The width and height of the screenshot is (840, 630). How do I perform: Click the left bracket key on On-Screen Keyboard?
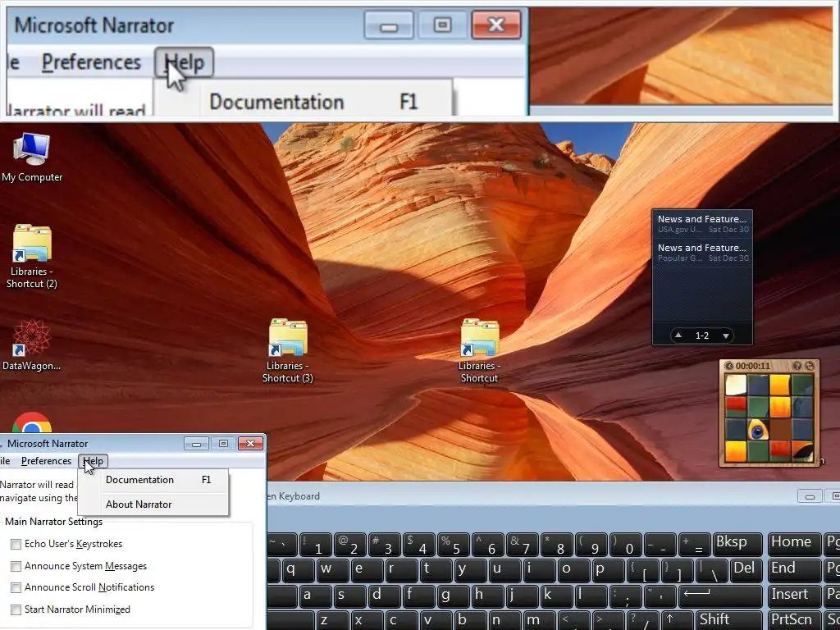[x=641, y=571]
